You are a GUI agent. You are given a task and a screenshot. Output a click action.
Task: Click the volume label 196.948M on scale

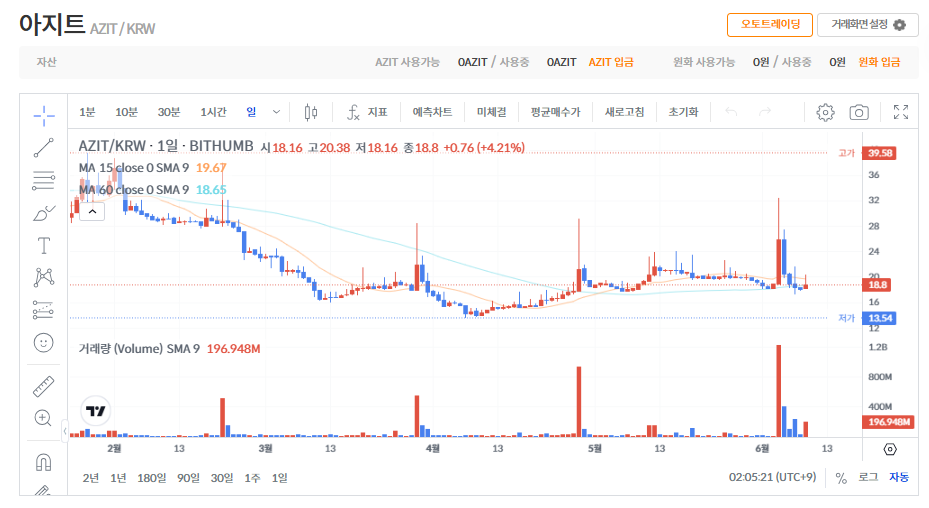(889, 422)
